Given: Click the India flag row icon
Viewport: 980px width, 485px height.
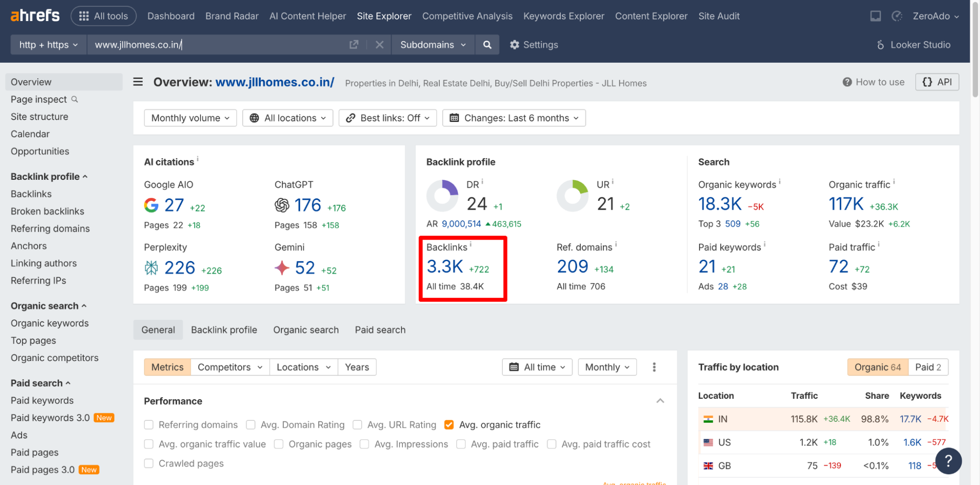Looking at the screenshot, I should click(708, 419).
